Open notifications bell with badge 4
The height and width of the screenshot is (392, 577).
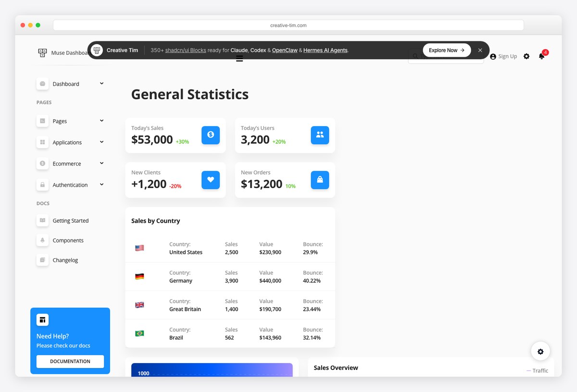point(541,56)
